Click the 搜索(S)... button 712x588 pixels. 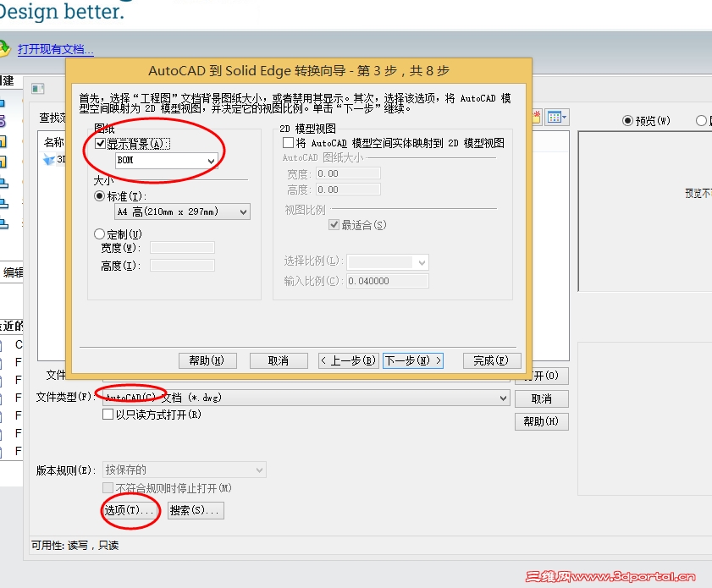196,510
